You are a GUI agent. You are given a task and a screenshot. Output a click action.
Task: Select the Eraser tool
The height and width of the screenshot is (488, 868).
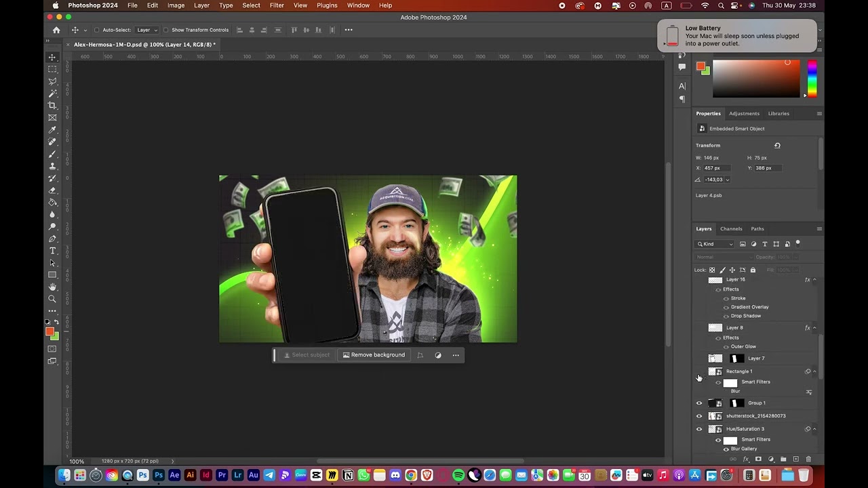pos(52,190)
